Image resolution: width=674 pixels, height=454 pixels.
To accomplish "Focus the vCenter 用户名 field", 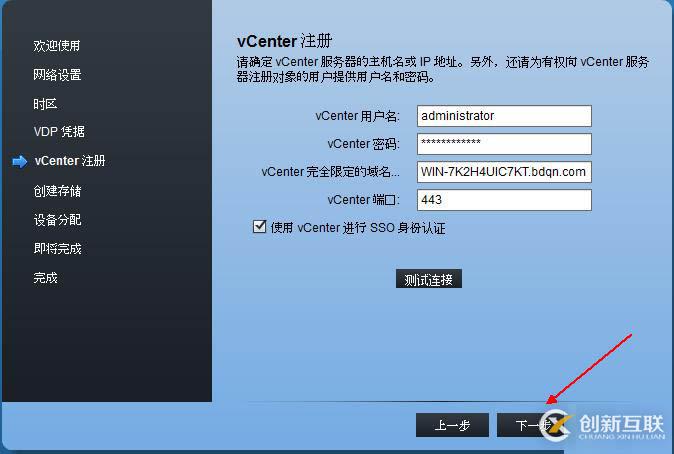I will point(504,116).
